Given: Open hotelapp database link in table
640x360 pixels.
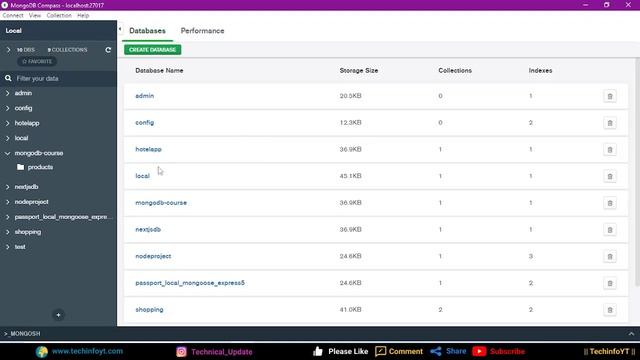Looking at the screenshot, I should point(149,149).
